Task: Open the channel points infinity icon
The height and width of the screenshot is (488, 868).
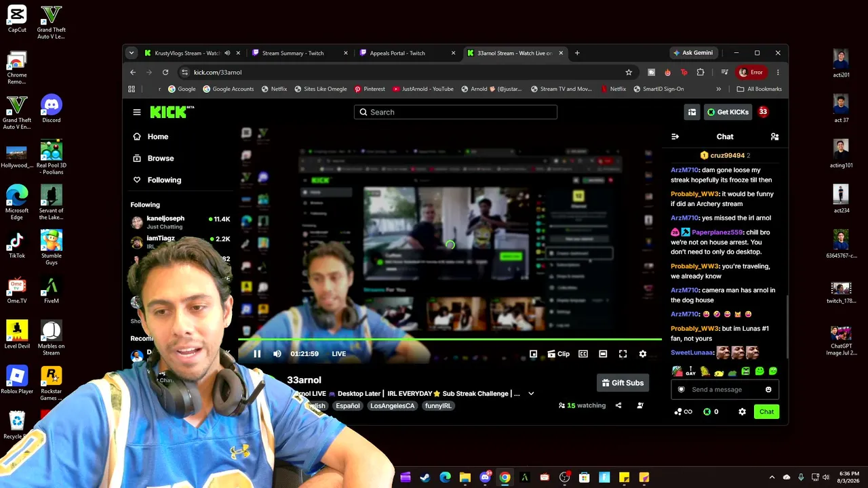Action: (x=684, y=411)
